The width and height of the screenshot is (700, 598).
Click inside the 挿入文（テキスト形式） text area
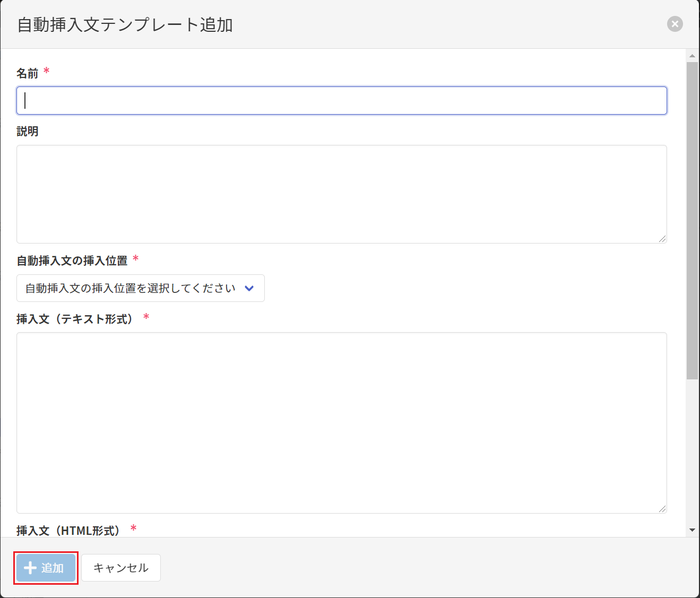pyautogui.click(x=341, y=422)
